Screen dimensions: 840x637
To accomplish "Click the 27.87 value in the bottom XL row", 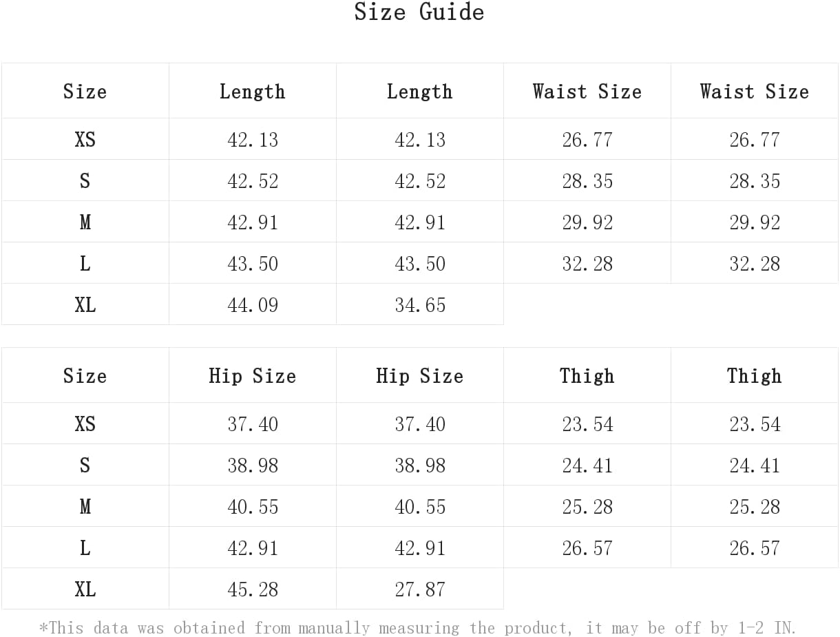I will coord(420,589).
